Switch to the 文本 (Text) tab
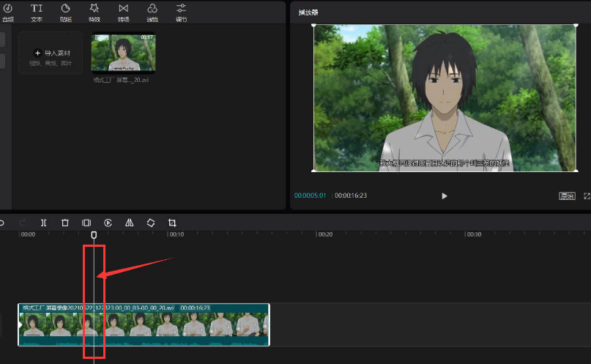The width and height of the screenshot is (591, 364). pyautogui.click(x=36, y=12)
